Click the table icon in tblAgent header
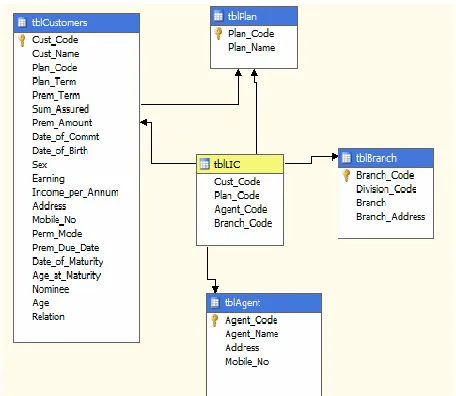 pyautogui.click(x=215, y=302)
